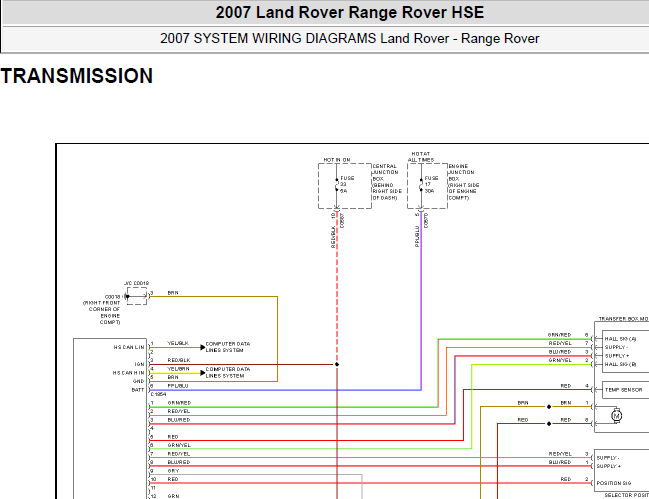Click the 'TRANSFER BOX' module label
This screenshot has height=499, width=649.
(624, 319)
